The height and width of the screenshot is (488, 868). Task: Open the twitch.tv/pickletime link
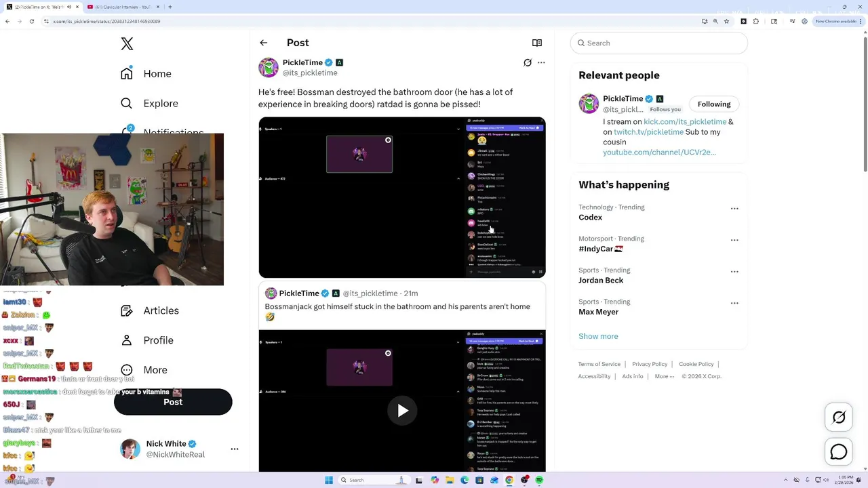(648, 132)
